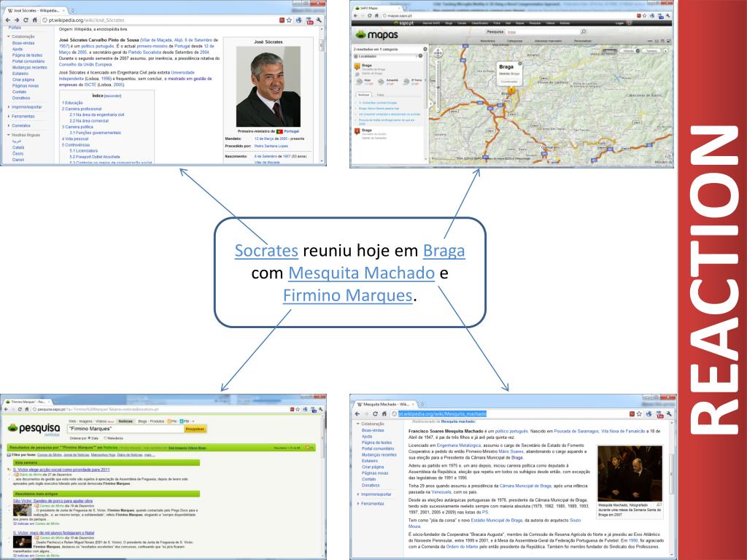Select 'Firmino Marques' browser tab
Image resolution: width=747 pixels, height=560 pixels.
pyautogui.click(x=28, y=402)
